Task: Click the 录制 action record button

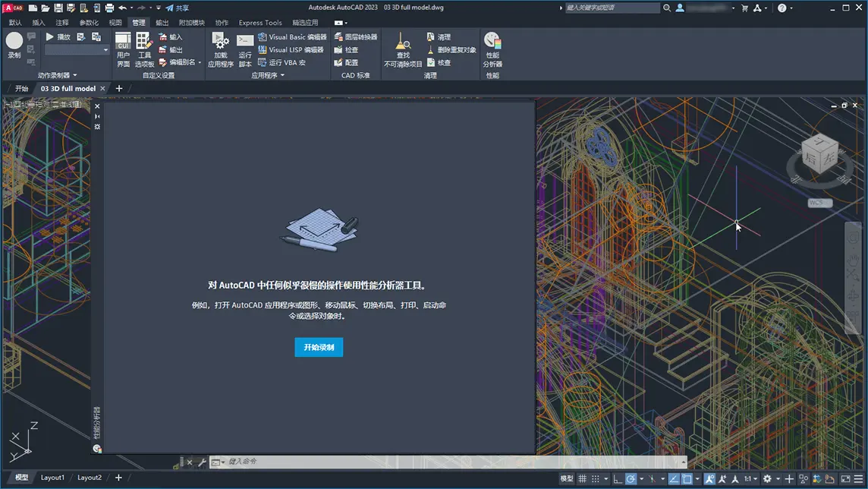Action: [x=14, y=45]
